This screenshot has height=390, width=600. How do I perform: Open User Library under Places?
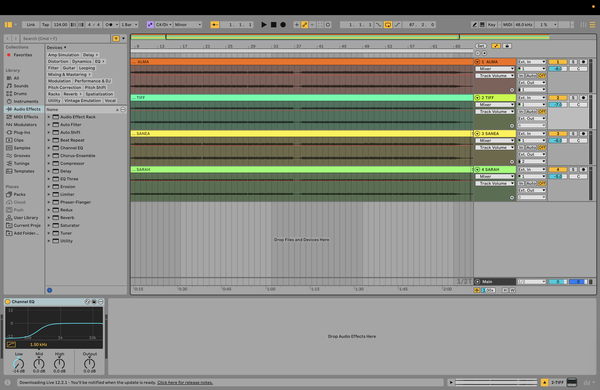(26, 218)
